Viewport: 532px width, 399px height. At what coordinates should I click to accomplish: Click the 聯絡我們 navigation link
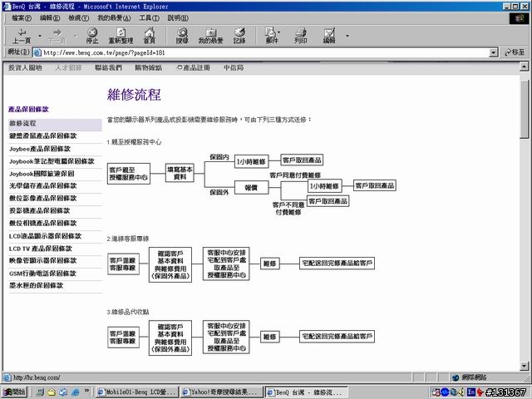coord(108,68)
